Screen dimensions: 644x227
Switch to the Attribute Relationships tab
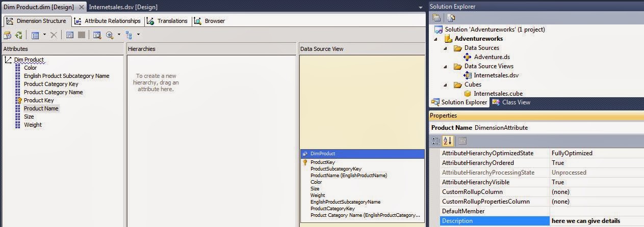click(108, 21)
